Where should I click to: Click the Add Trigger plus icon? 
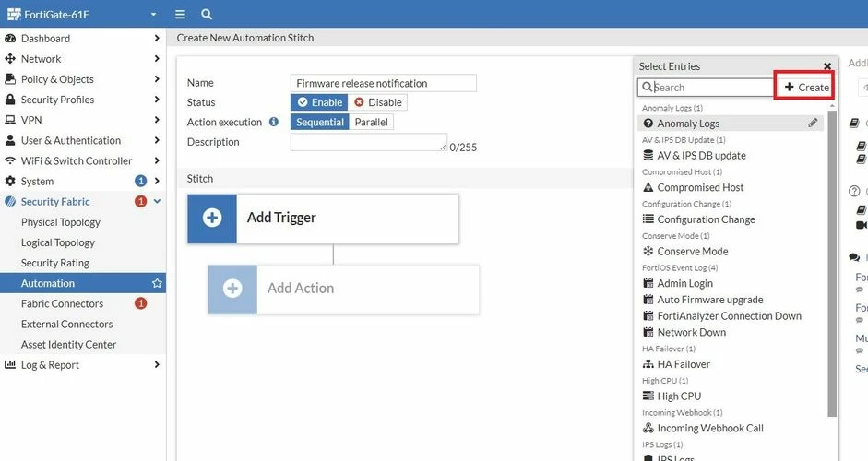[212, 218]
